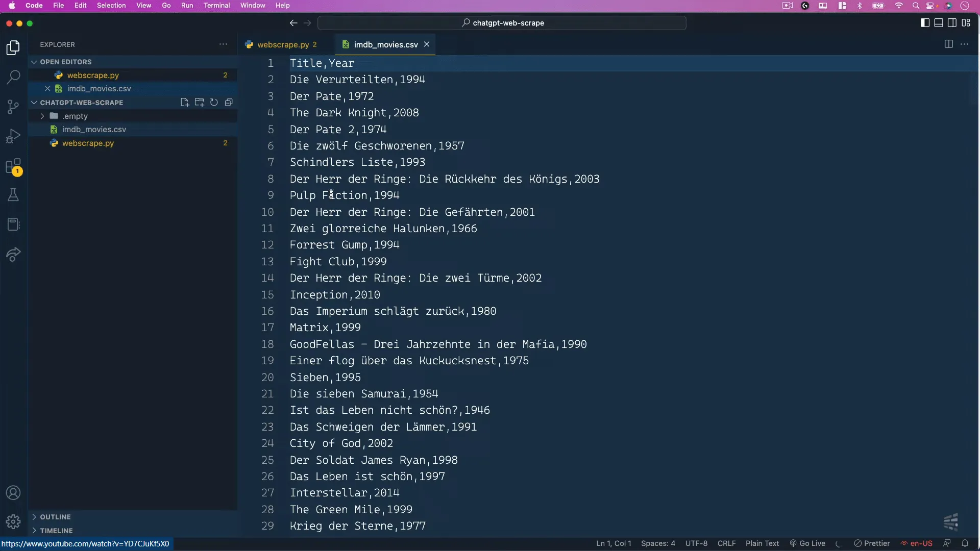Open the Explorer view in activity bar
The image size is (980, 551).
13,47
